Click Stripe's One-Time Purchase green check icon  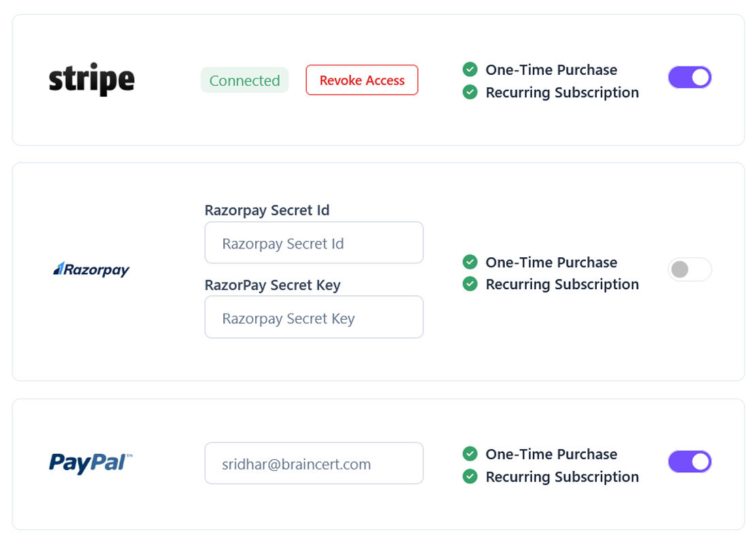470,69
